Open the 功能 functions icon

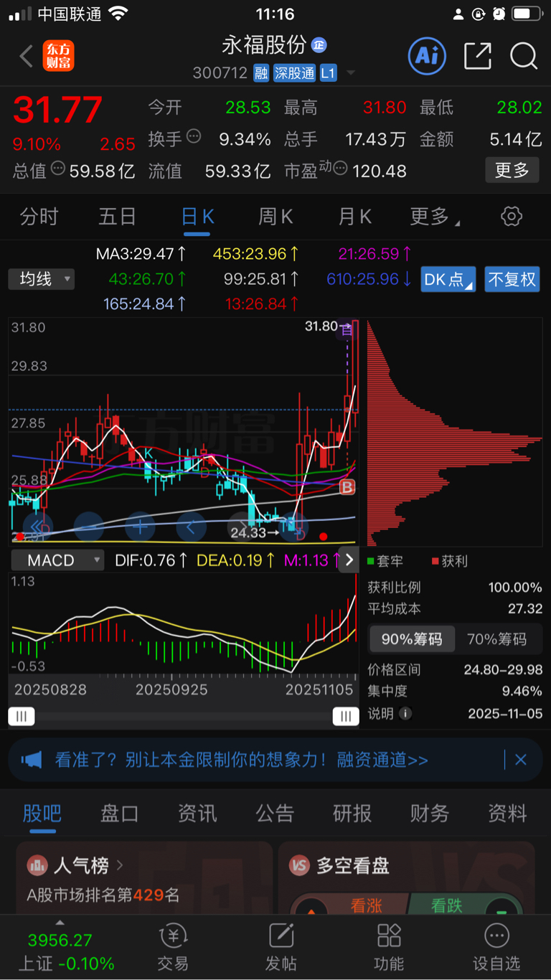coord(389,946)
